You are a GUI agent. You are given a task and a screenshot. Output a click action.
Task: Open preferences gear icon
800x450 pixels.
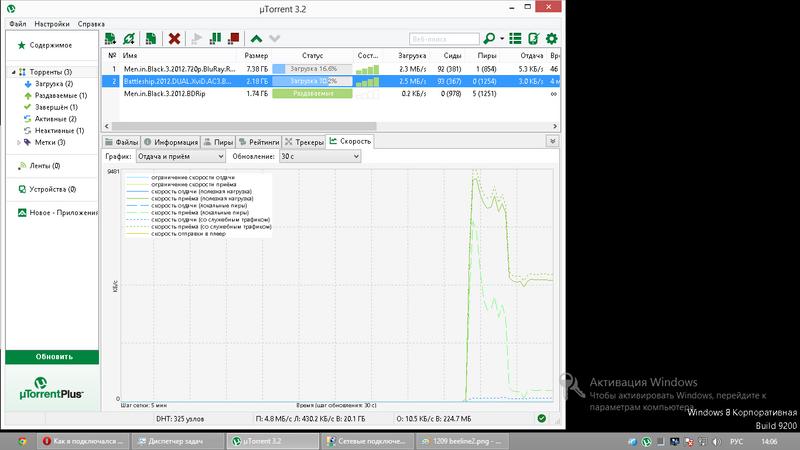(552, 38)
